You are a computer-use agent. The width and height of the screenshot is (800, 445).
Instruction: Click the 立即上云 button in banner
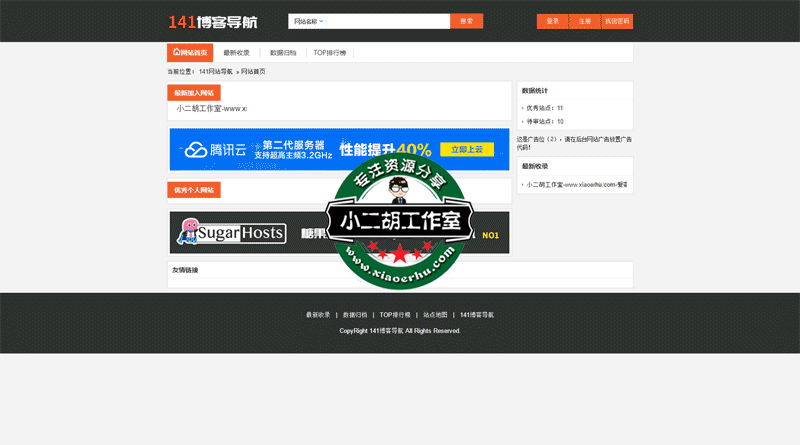click(466, 149)
